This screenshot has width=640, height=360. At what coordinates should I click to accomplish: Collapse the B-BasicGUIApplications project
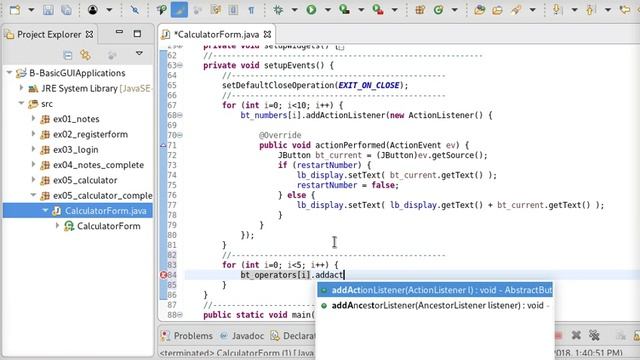click(x=9, y=73)
